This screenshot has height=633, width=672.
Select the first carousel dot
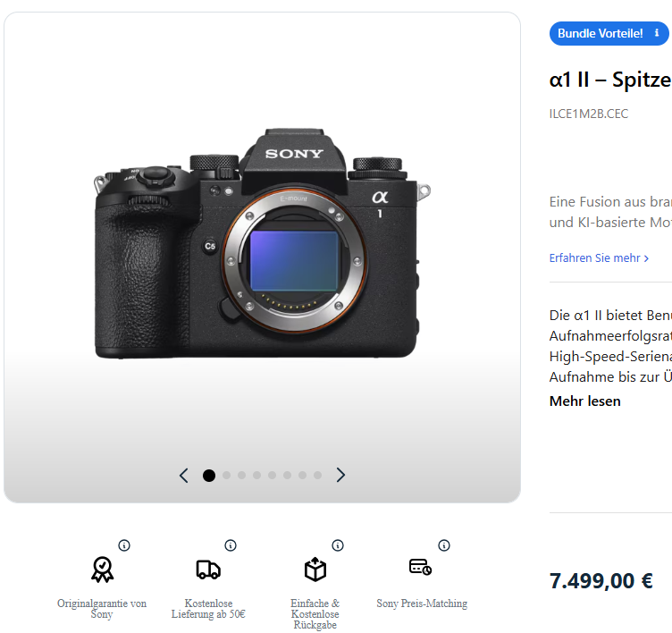pos(209,476)
